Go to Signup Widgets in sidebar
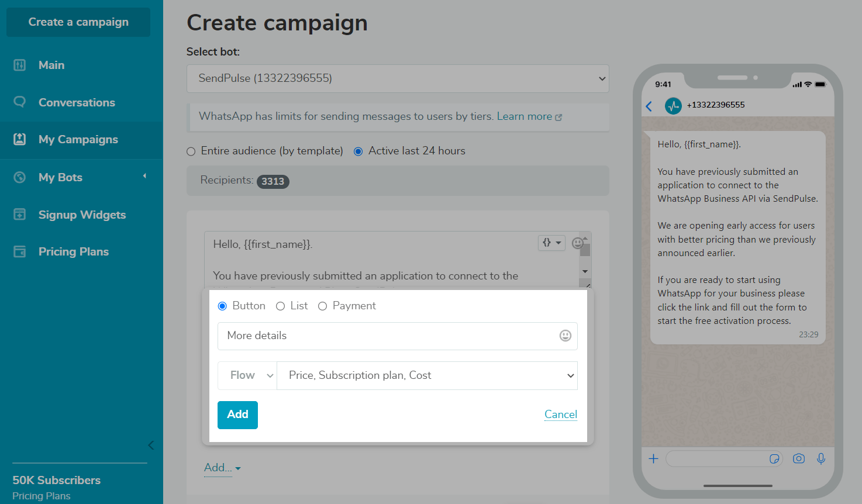This screenshot has height=504, width=862. 82,215
